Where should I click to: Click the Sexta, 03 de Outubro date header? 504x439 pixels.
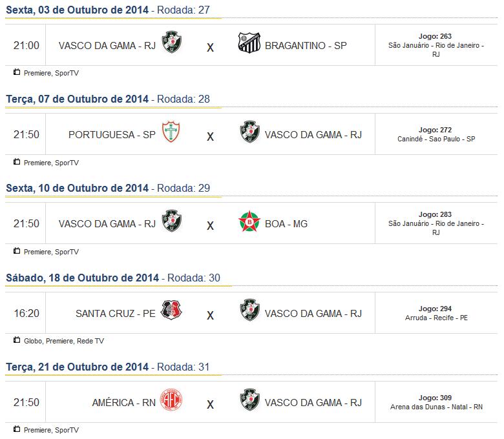click(x=78, y=10)
